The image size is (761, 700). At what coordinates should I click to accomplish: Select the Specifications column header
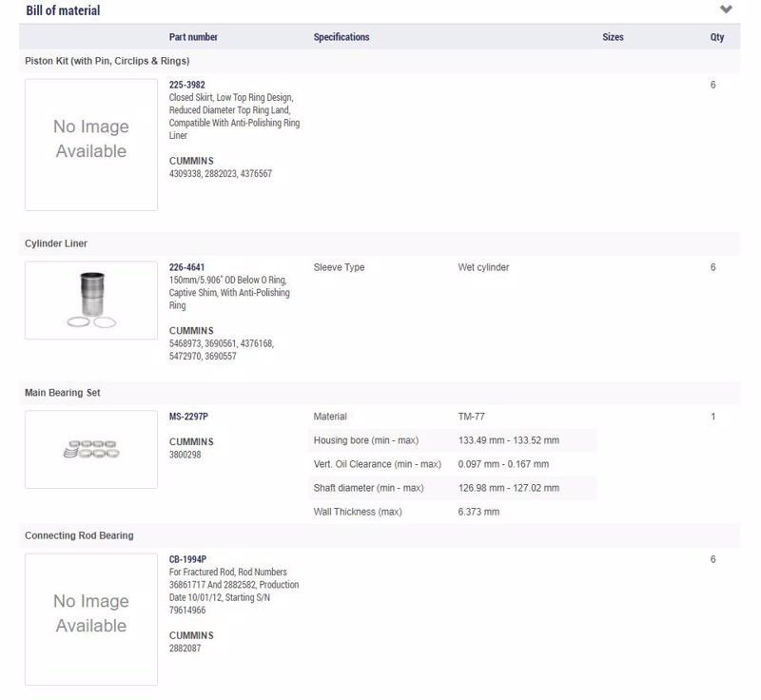[341, 37]
